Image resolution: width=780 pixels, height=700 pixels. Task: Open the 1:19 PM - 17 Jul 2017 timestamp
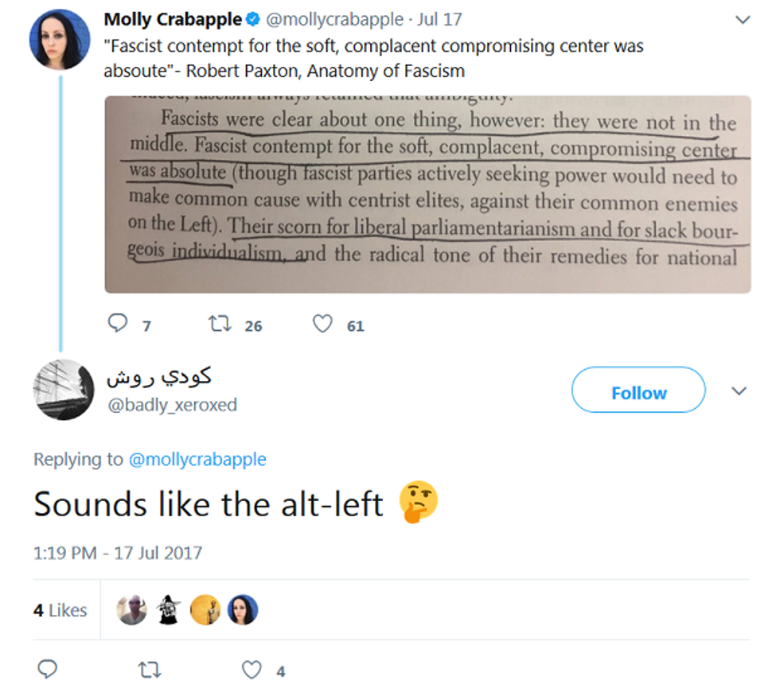118,552
